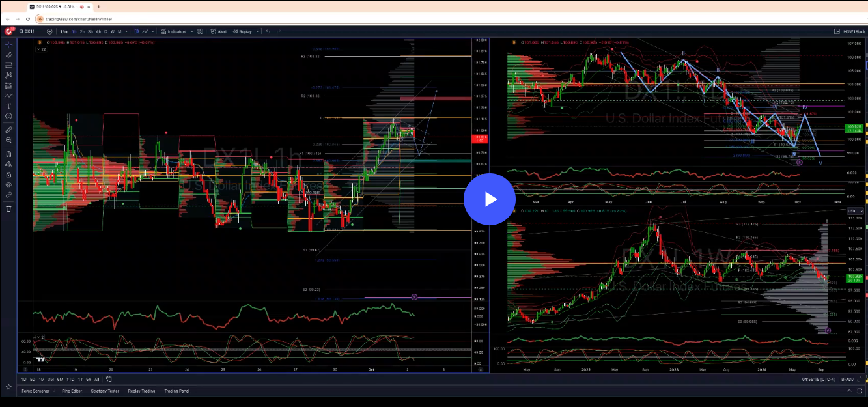Lock all drawing tools

click(x=8, y=175)
